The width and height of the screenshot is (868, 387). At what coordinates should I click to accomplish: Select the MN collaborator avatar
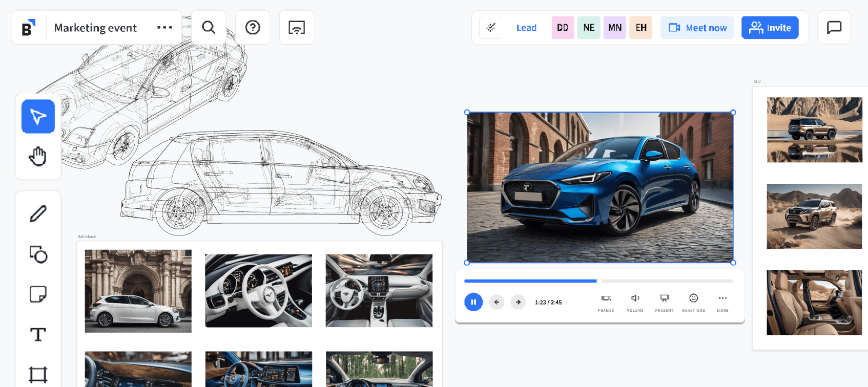pyautogui.click(x=615, y=28)
